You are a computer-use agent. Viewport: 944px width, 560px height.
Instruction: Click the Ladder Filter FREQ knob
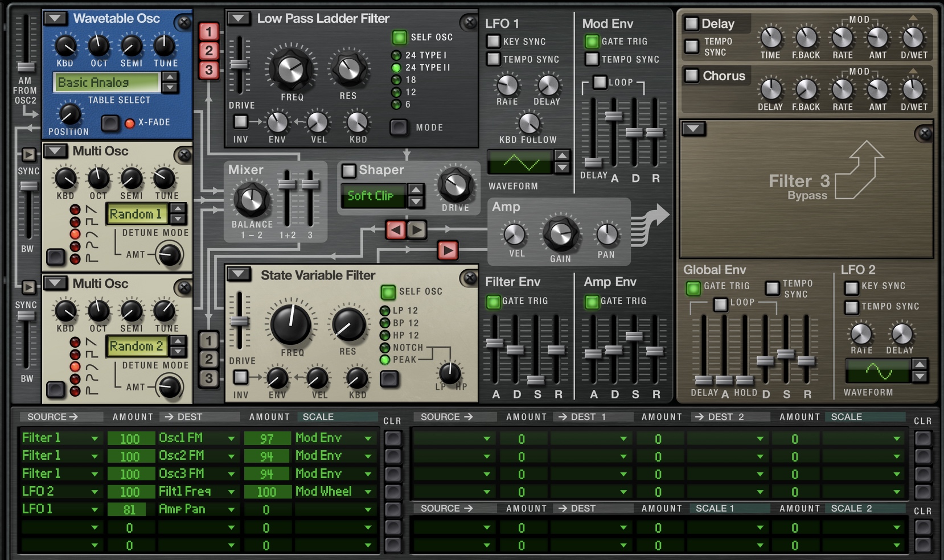[x=291, y=69]
